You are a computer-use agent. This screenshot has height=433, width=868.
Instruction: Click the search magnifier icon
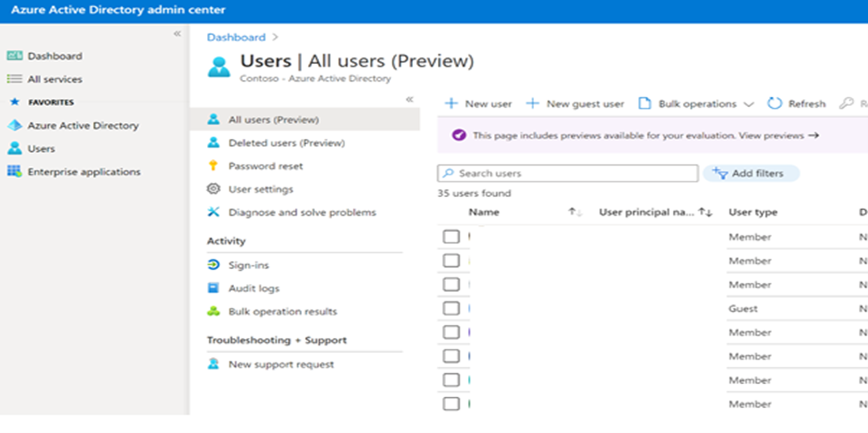(449, 173)
